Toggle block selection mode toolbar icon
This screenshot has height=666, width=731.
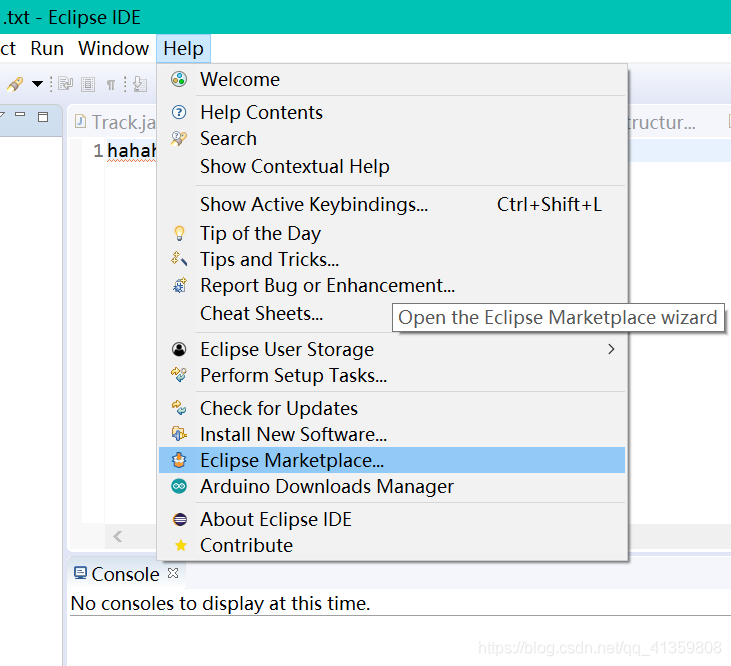pyautogui.click(x=88, y=84)
